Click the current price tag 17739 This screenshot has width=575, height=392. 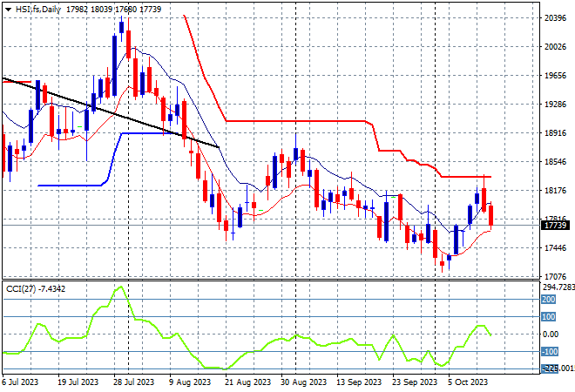[x=556, y=226]
